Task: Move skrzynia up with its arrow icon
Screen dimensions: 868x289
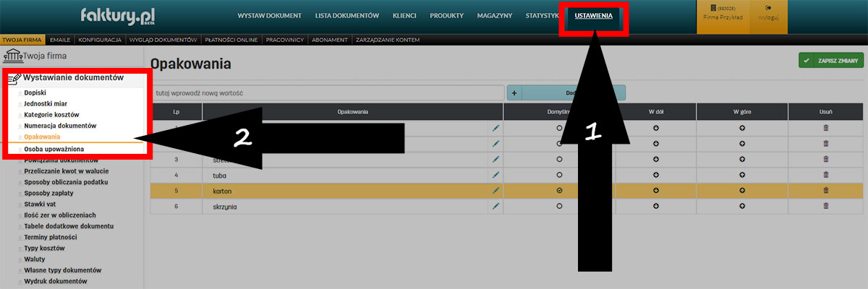Action: click(x=742, y=206)
